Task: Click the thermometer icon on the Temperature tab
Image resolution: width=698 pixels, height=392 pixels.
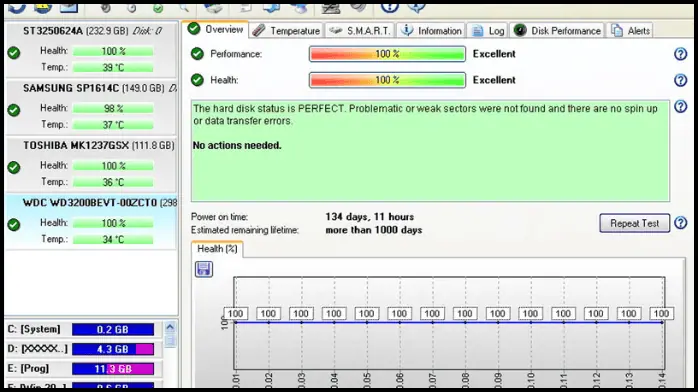Action: click(259, 30)
